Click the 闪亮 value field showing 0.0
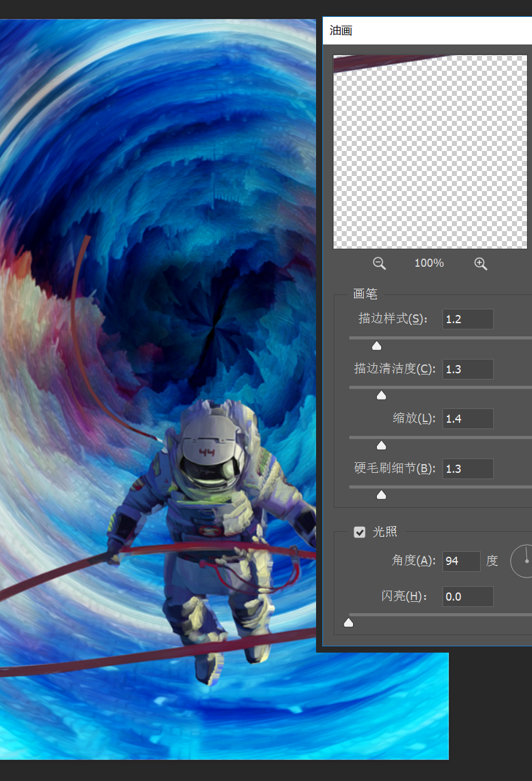532x781 pixels. (468, 597)
